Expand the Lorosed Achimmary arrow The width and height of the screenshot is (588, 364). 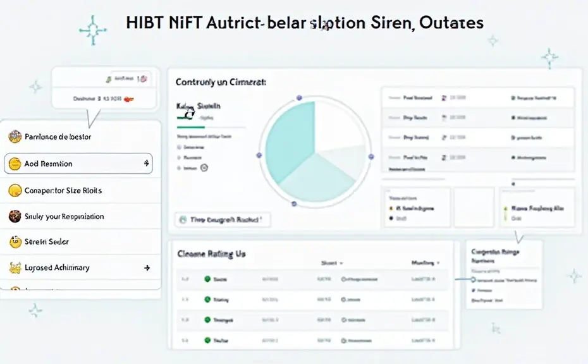[147, 268]
